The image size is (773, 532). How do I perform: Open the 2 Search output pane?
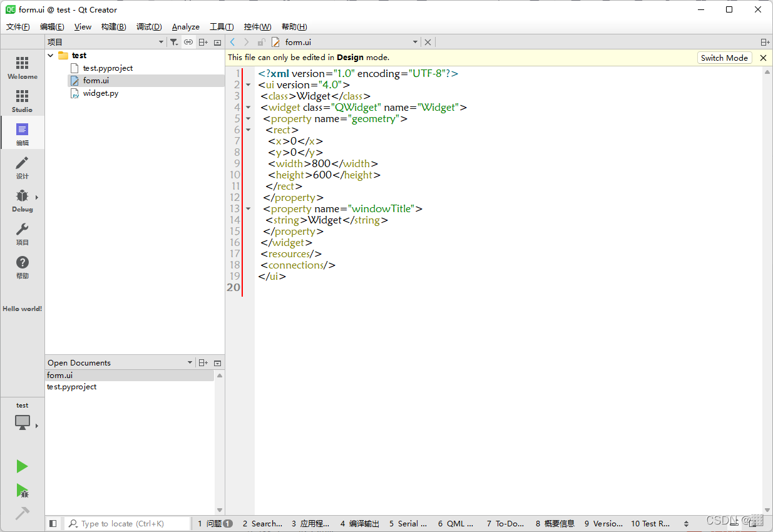(x=262, y=523)
